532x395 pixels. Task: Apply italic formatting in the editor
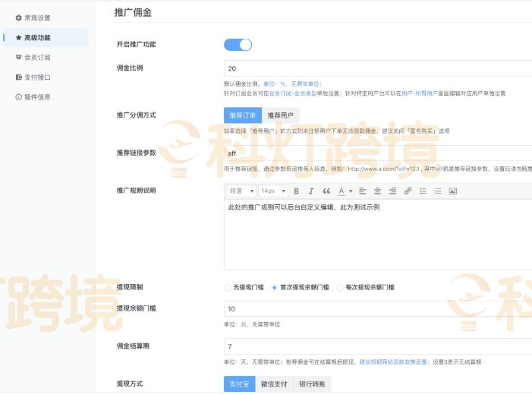coord(311,191)
